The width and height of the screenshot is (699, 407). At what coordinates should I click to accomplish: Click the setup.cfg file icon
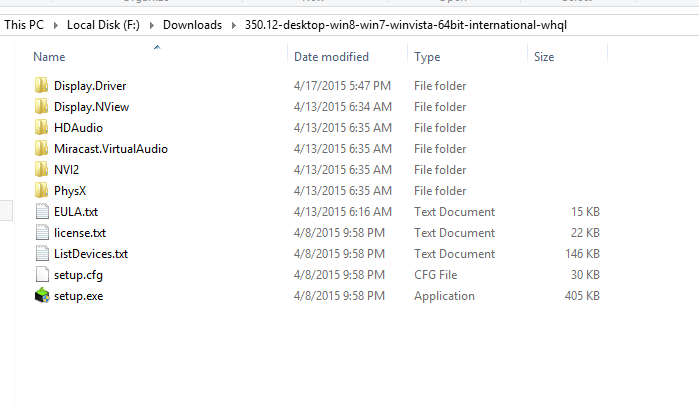(42, 275)
